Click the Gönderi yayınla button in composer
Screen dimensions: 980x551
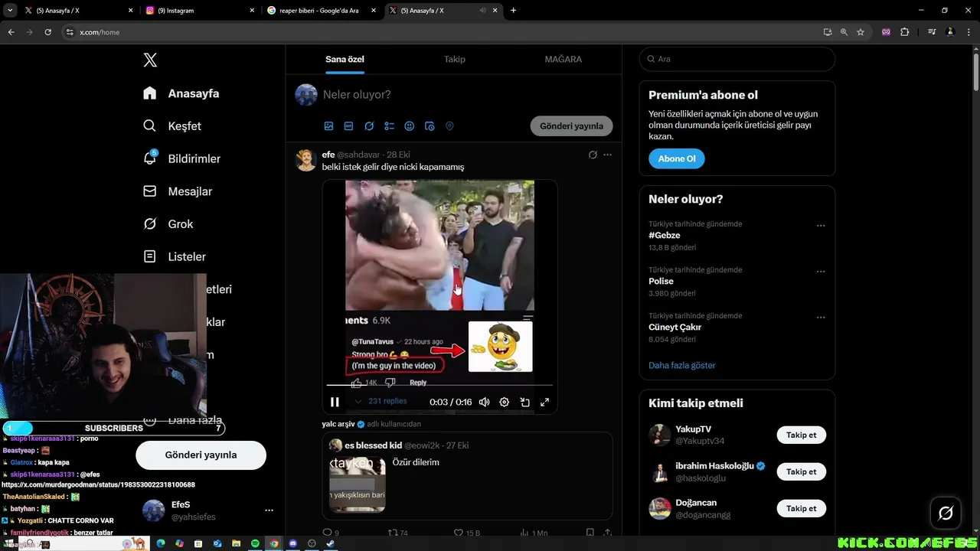coord(571,126)
